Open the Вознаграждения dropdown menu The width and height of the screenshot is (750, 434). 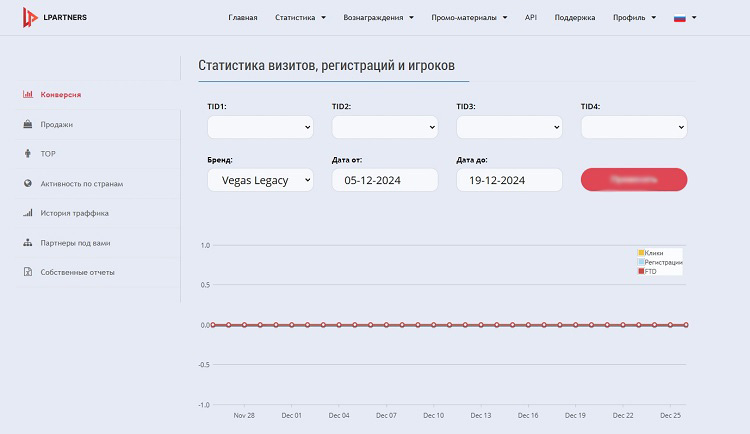coord(378,17)
